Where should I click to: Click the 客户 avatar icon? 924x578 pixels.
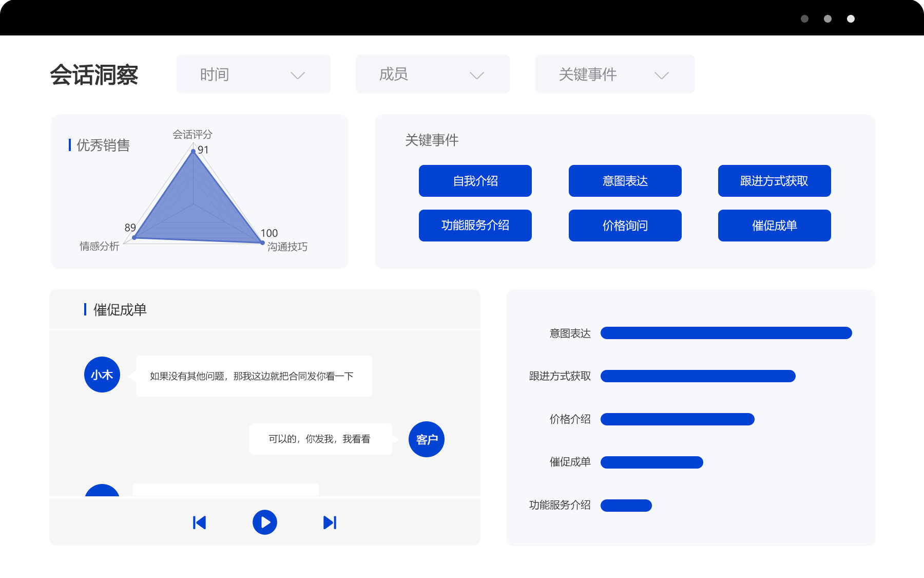[426, 439]
